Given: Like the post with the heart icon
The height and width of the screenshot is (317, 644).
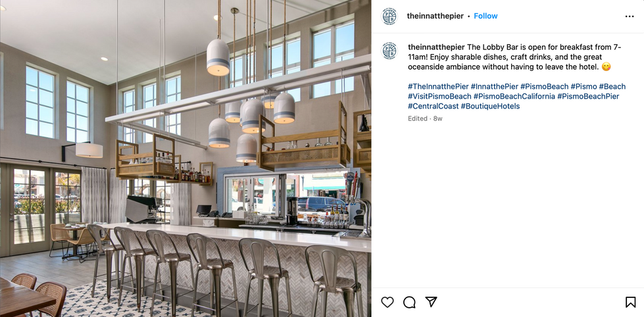Looking at the screenshot, I should pyautogui.click(x=387, y=303).
